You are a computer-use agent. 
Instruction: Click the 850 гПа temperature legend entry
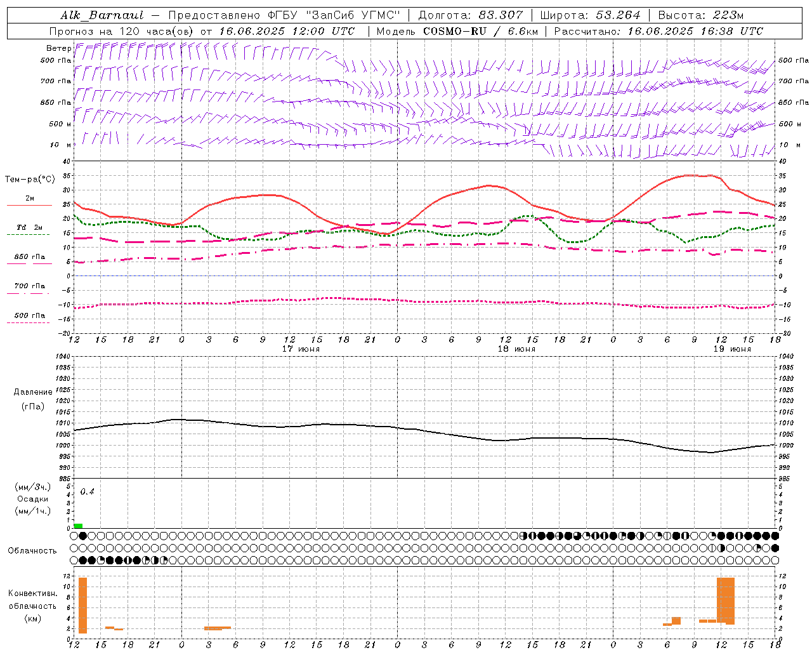coord(29,257)
